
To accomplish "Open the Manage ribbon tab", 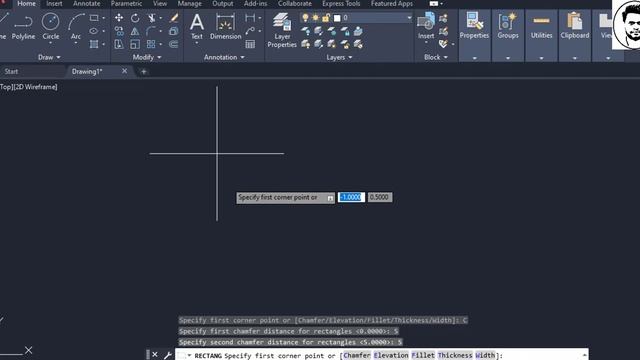I will coord(189,4).
